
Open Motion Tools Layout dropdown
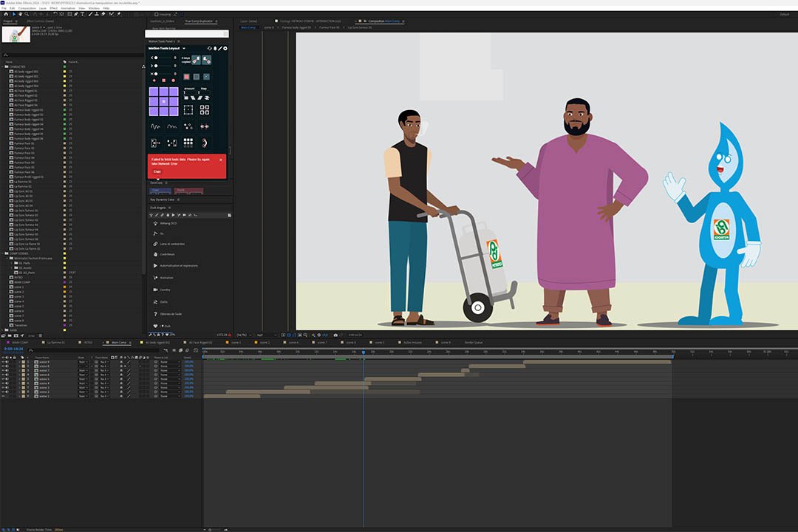[x=184, y=48]
